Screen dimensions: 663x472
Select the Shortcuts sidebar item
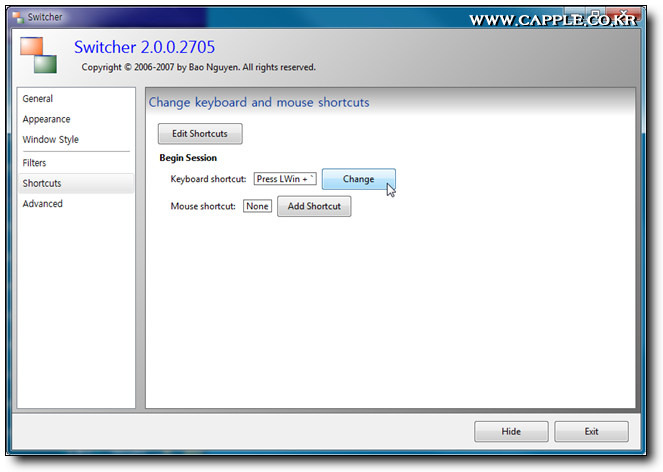[76, 183]
